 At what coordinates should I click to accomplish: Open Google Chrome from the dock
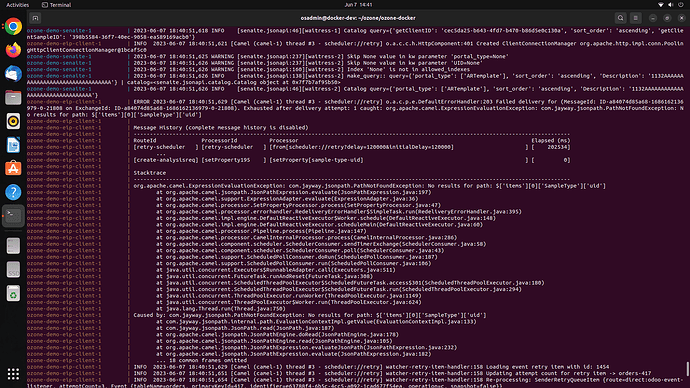(x=13, y=26)
